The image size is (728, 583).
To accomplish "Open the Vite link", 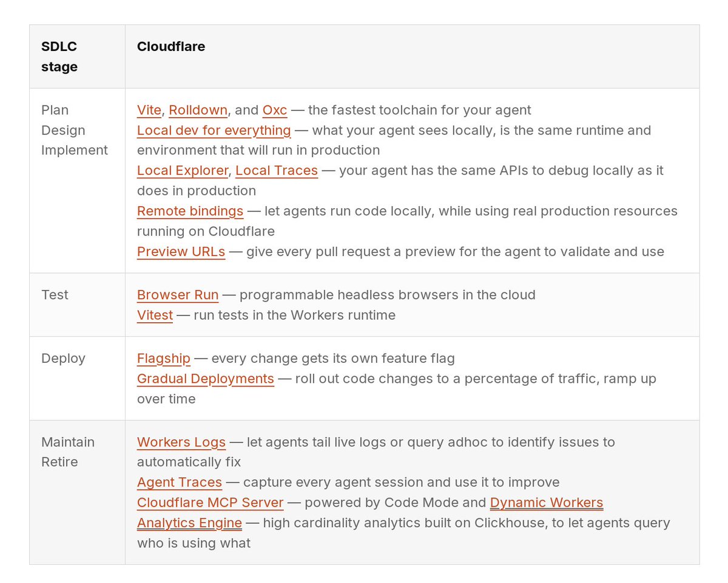I will click(x=149, y=110).
